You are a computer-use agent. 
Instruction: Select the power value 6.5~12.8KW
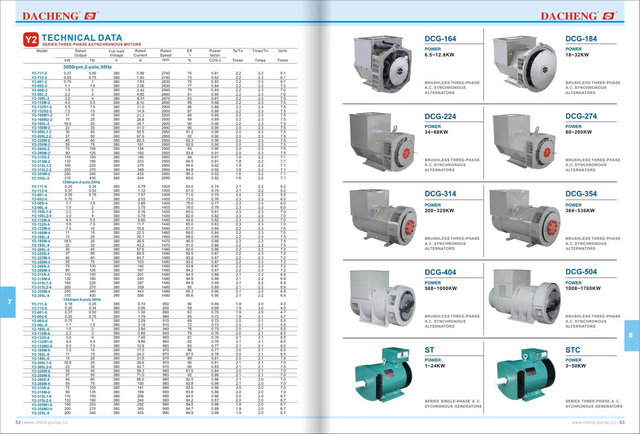click(440, 55)
